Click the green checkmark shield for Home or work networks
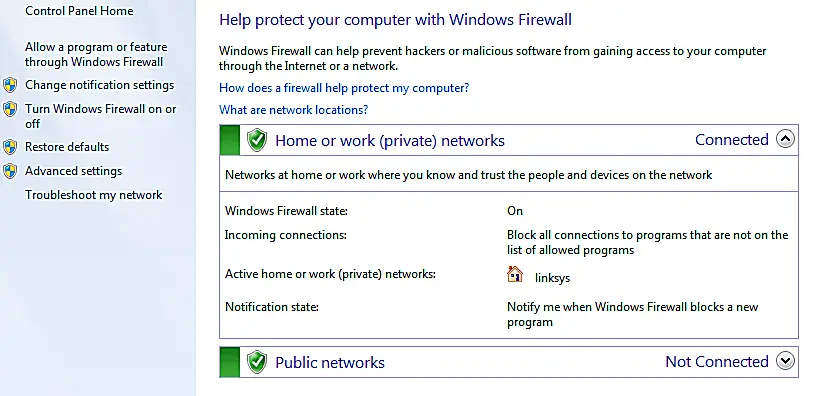This screenshot has width=817, height=396. click(x=256, y=140)
